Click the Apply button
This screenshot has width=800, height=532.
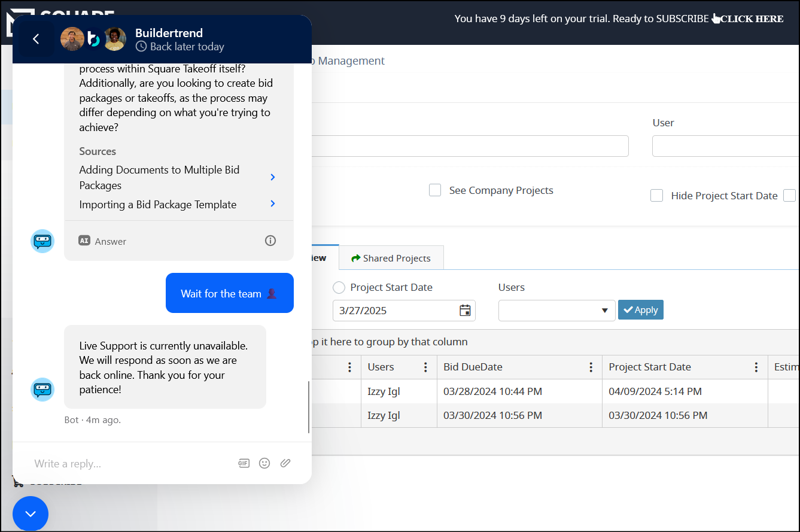click(x=641, y=310)
